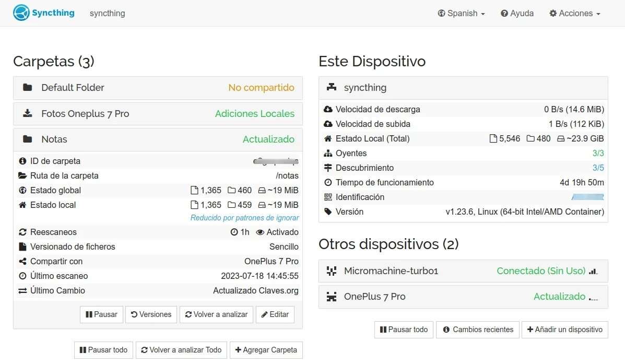Click the identicon next to OnePlus 7 Pro
625x364 pixels.
coord(332,296)
